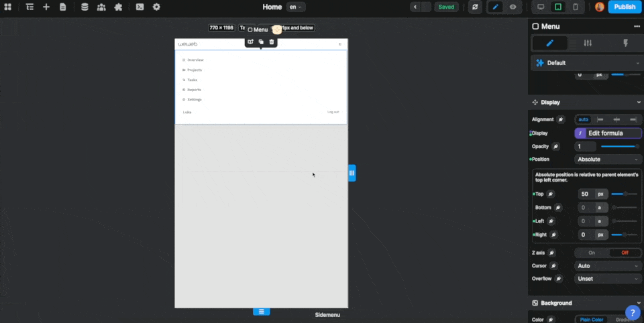Bind the Bottom property plug icon

(558, 208)
